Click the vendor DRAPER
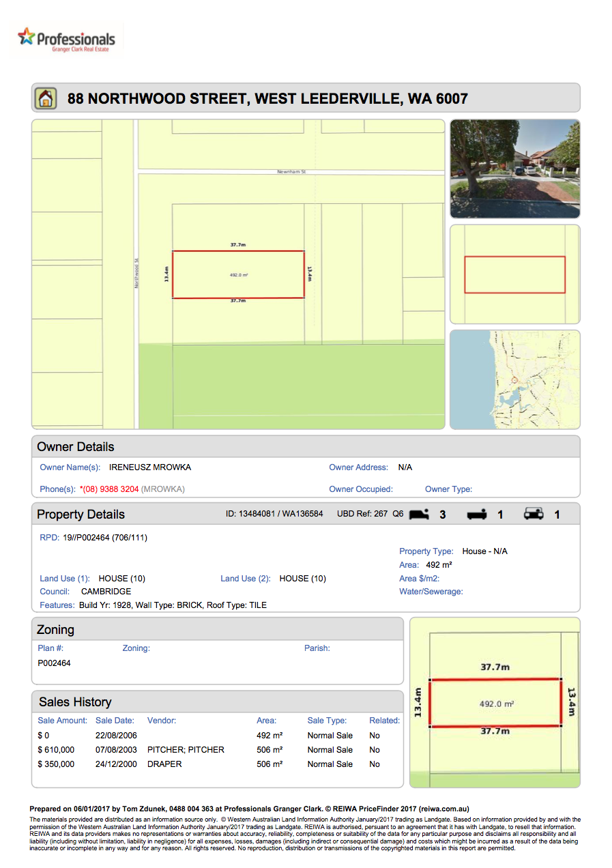 [164, 764]
